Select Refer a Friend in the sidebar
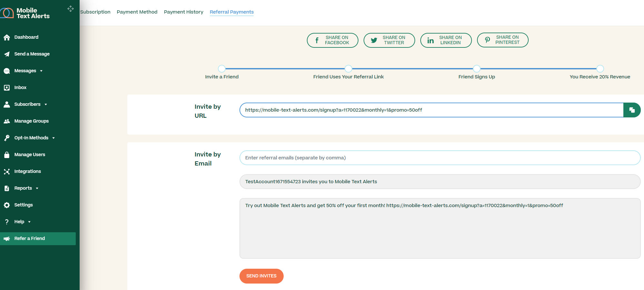This screenshot has width=644, height=290. tap(38, 239)
